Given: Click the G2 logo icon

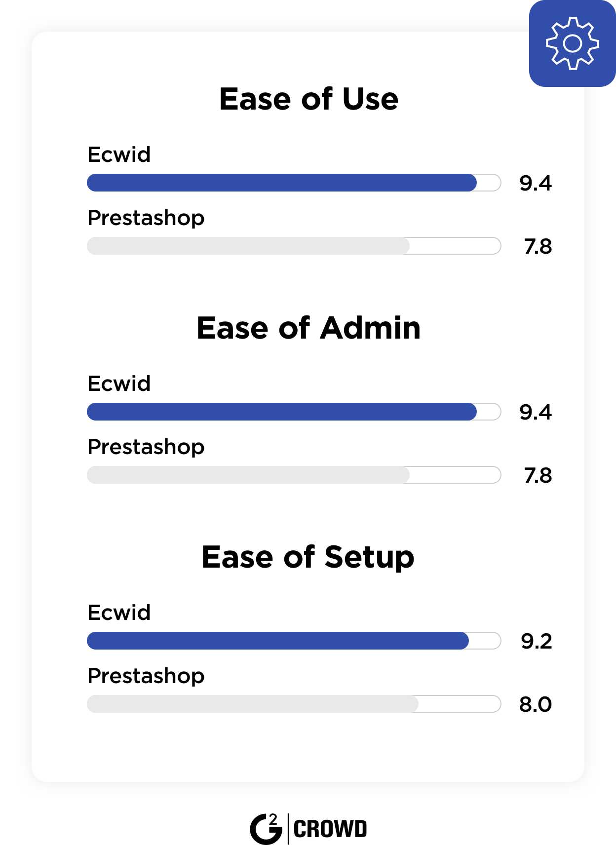Looking at the screenshot, I should click(x=266, y=829).
